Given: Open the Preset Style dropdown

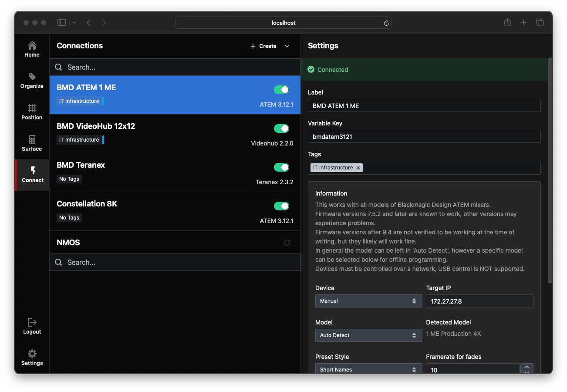Looking at the screenshot, I should [x=368, y=368].
